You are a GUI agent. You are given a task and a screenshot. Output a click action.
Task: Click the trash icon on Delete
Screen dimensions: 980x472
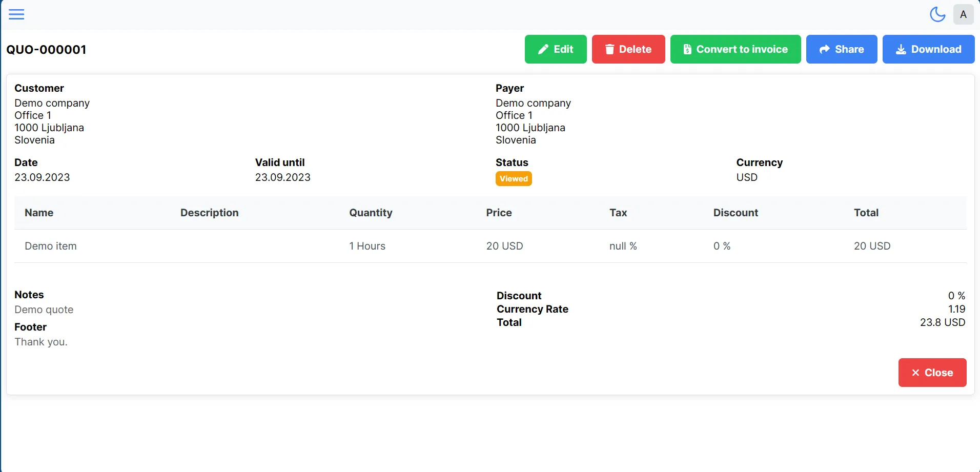[609, 49]
